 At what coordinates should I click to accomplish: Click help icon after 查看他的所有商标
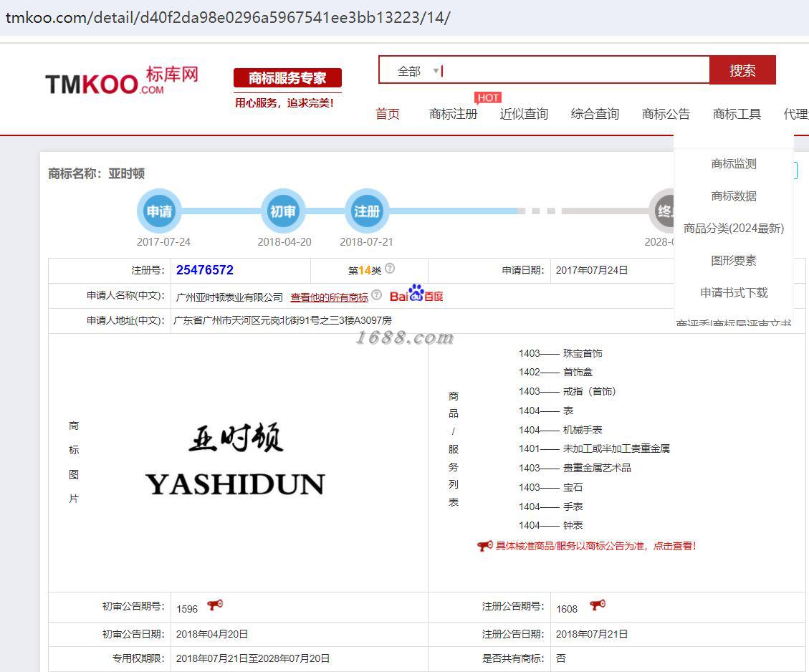pyautogui.click(x=377, y=294)
